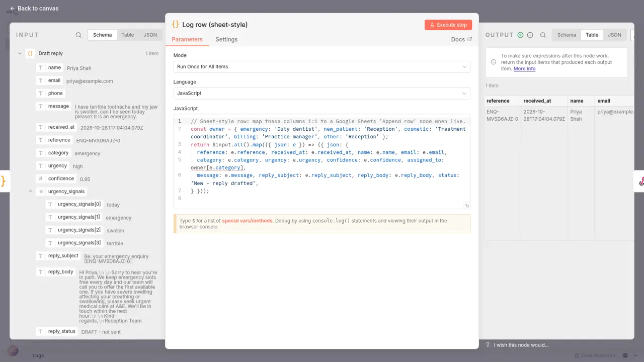The width and height of the screenshot is (644, 362).
Task: Click the special vars/methods link
Action: 248,221
